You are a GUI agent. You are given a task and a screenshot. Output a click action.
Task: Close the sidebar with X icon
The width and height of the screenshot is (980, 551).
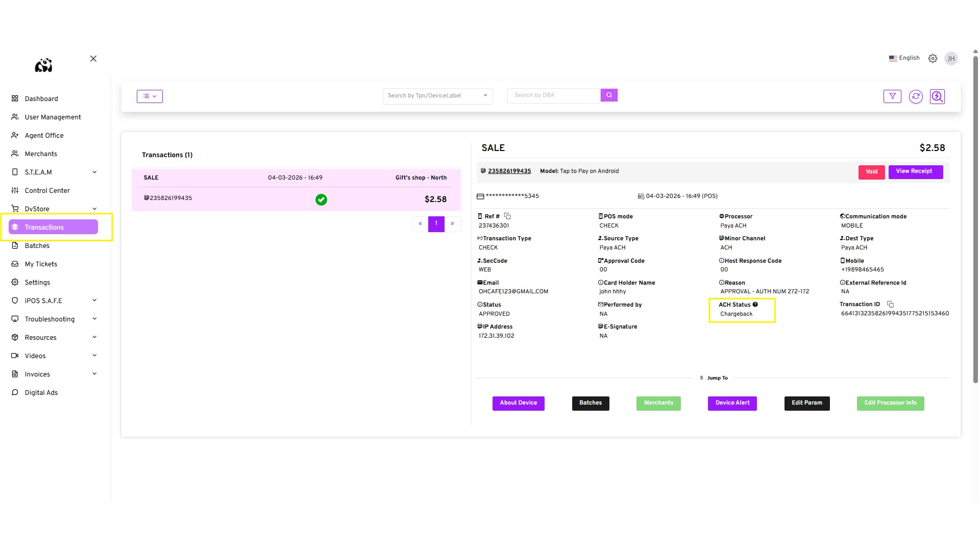tap(93, 59)
